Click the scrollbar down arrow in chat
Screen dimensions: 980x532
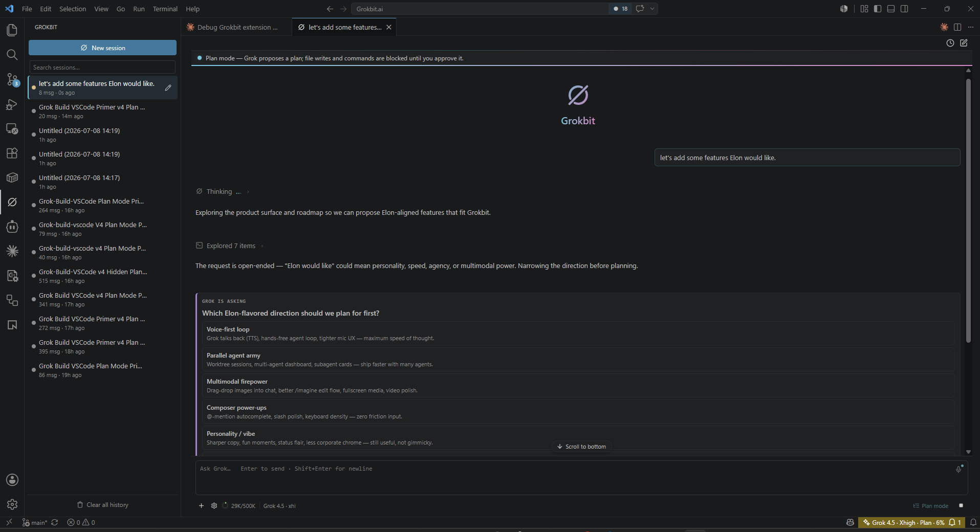[968, 452]
